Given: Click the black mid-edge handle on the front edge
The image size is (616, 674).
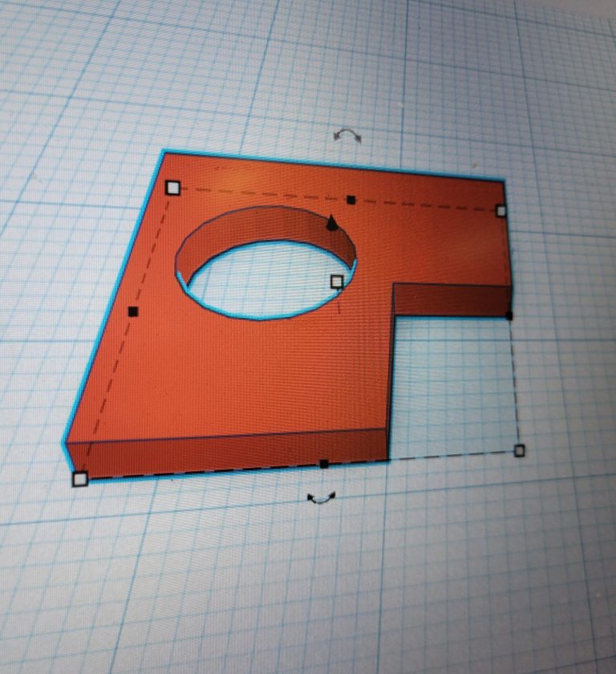Looking at the screenshot, I should [324, 464].
